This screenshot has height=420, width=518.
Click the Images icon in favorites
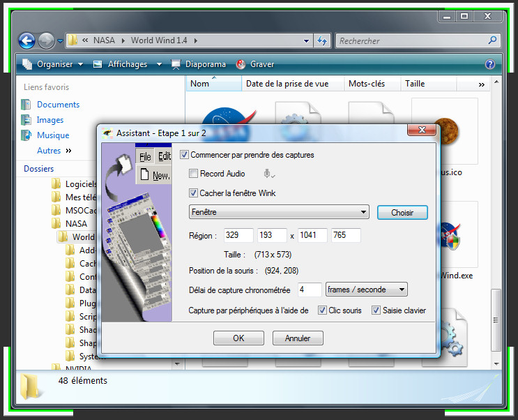(x=26, y=120)
